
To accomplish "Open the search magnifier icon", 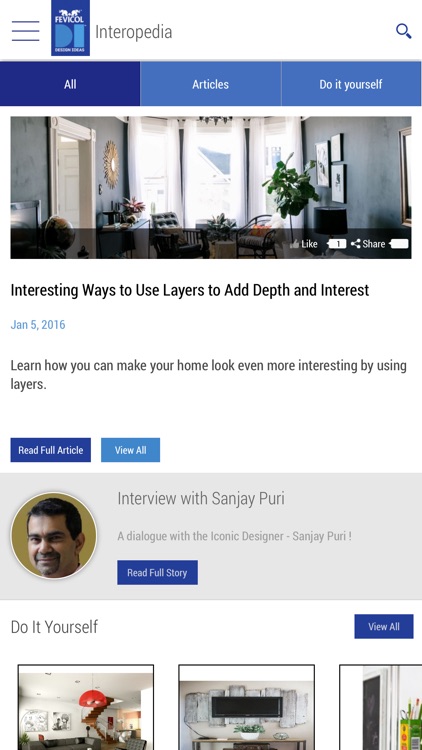I will coord(403,31).
